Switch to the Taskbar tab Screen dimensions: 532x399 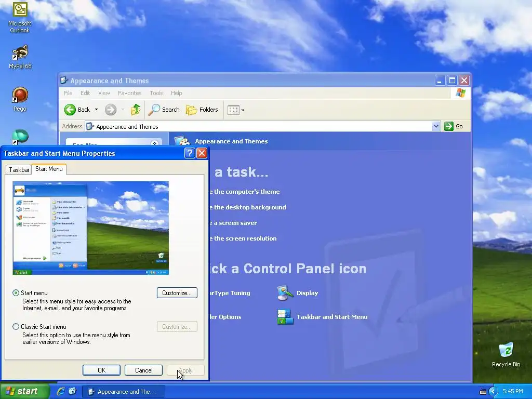(19, 170)
